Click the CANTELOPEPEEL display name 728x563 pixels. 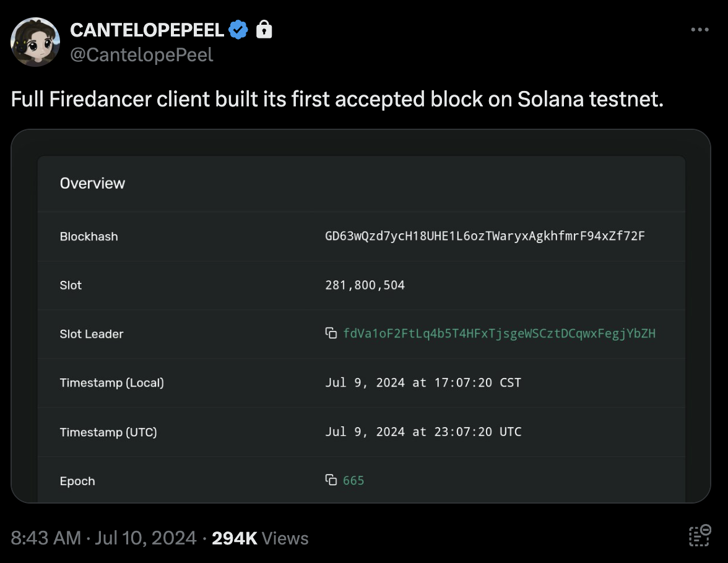(x=147, y=30)
